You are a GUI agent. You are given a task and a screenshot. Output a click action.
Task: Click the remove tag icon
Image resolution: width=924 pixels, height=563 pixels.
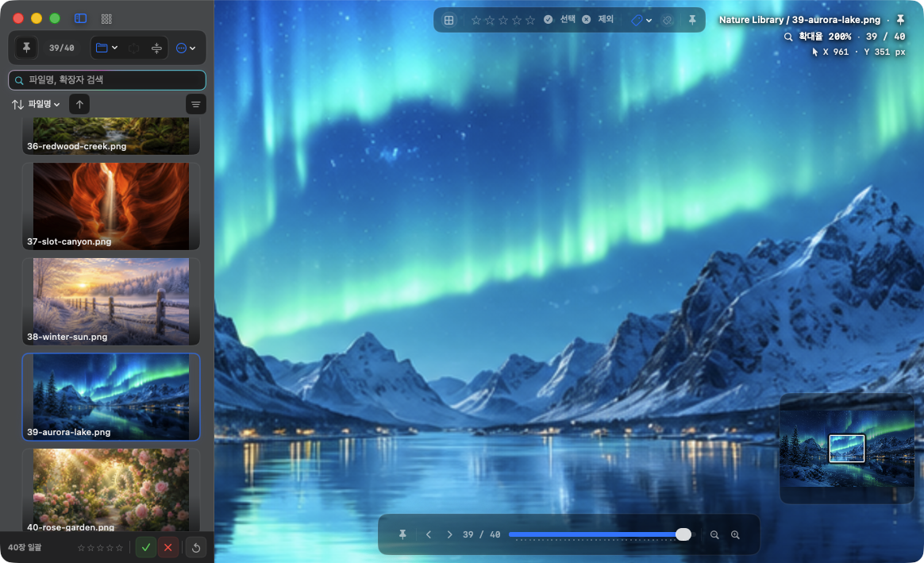pyautogui.click(x=667, y=20)
